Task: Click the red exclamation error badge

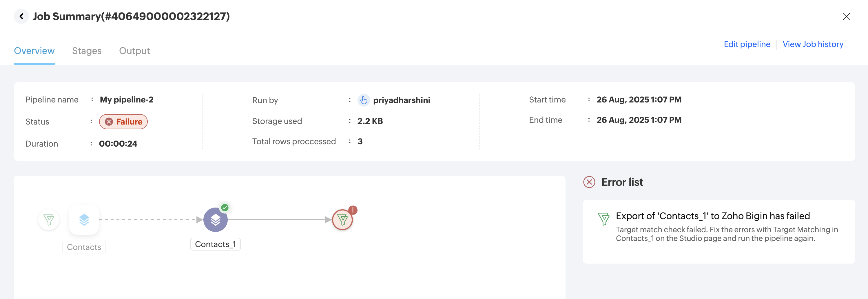Action: pos(353,210)
